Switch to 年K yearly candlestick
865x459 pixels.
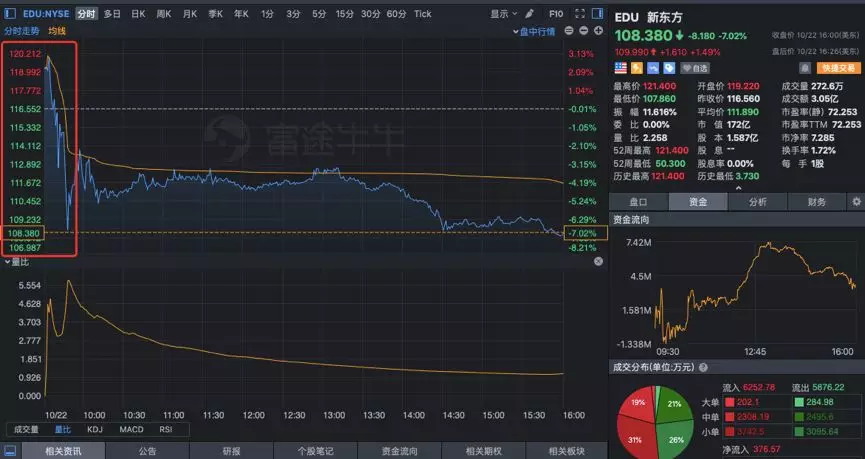[241, 14]
